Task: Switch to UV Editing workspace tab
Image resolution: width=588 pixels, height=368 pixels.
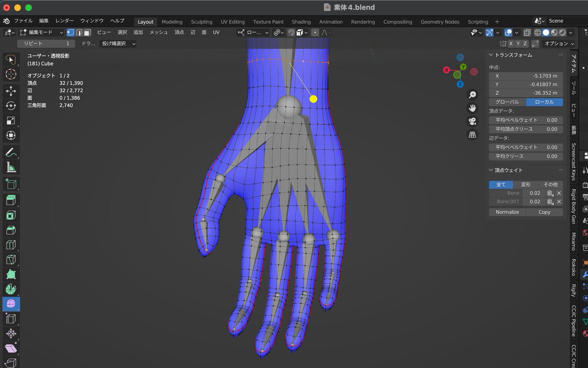Action: tap(233, 22)
